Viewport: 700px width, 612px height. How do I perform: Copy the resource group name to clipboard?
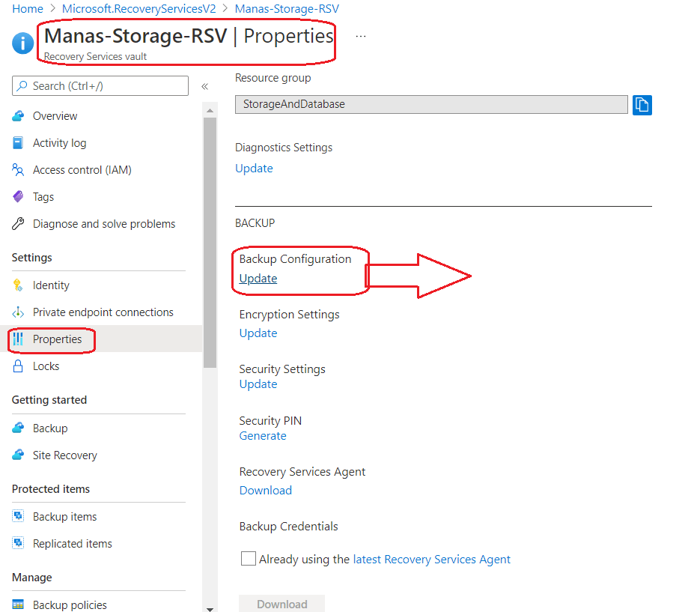pyautogui.click(x=642, y=105)
